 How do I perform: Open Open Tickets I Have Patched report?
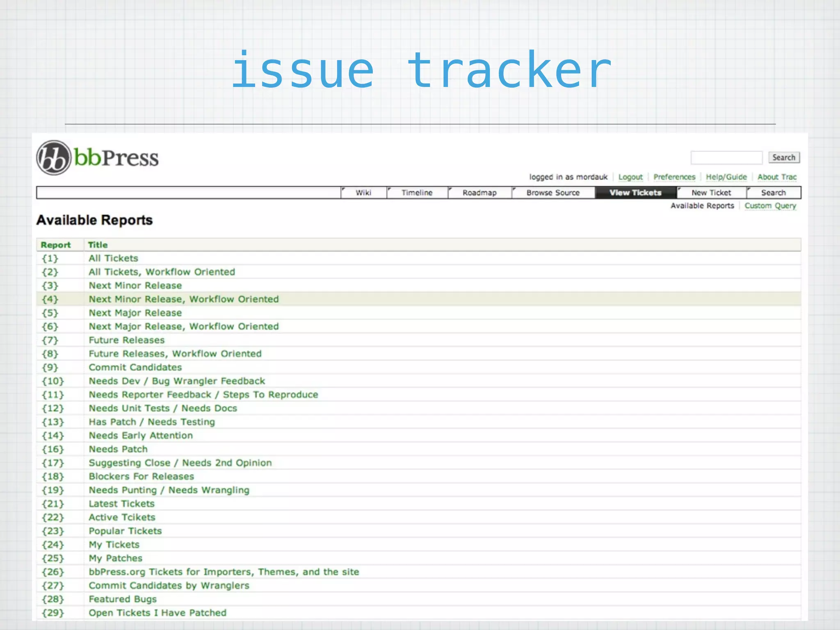coord(157,613)
